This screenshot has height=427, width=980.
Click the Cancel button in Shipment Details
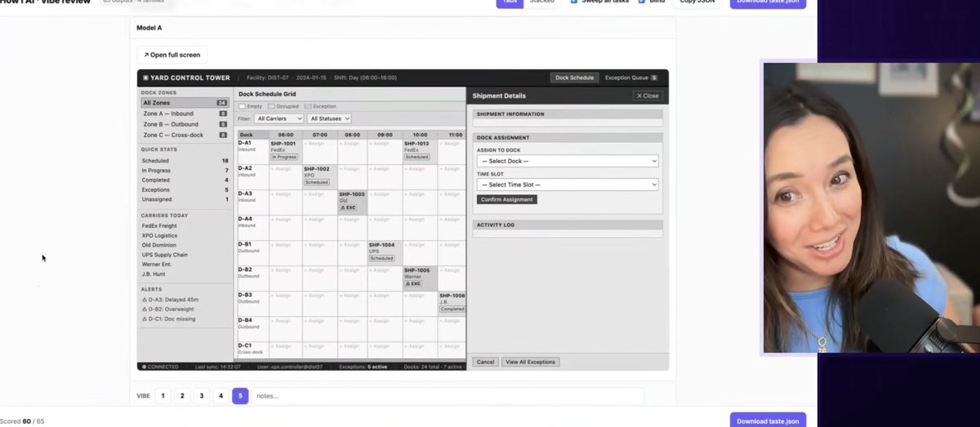click(x=485, y=362)
